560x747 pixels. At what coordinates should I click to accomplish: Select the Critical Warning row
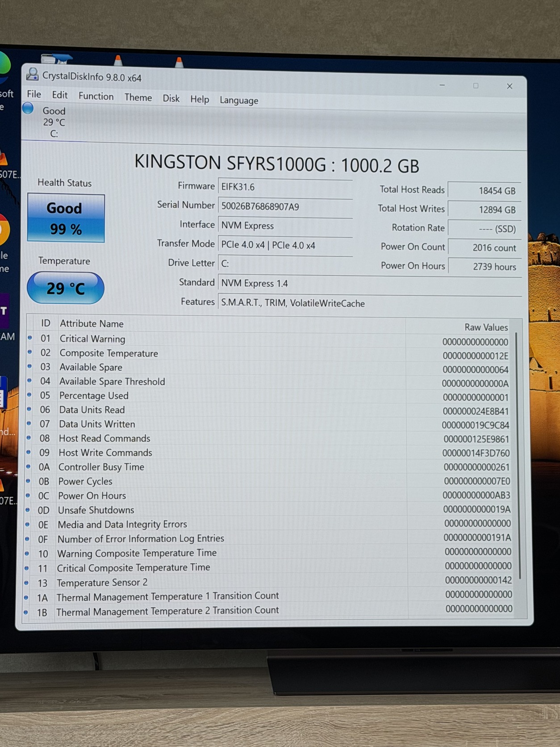268,340
